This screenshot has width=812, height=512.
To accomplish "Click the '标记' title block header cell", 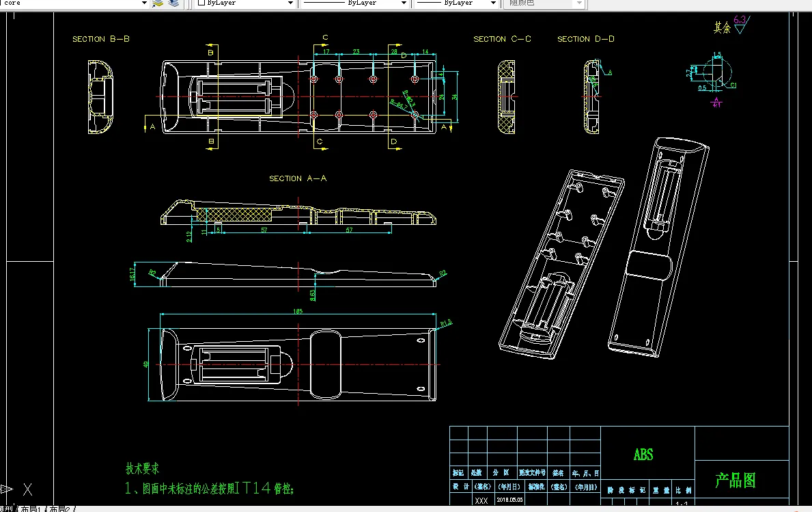I will coord(458,472).
